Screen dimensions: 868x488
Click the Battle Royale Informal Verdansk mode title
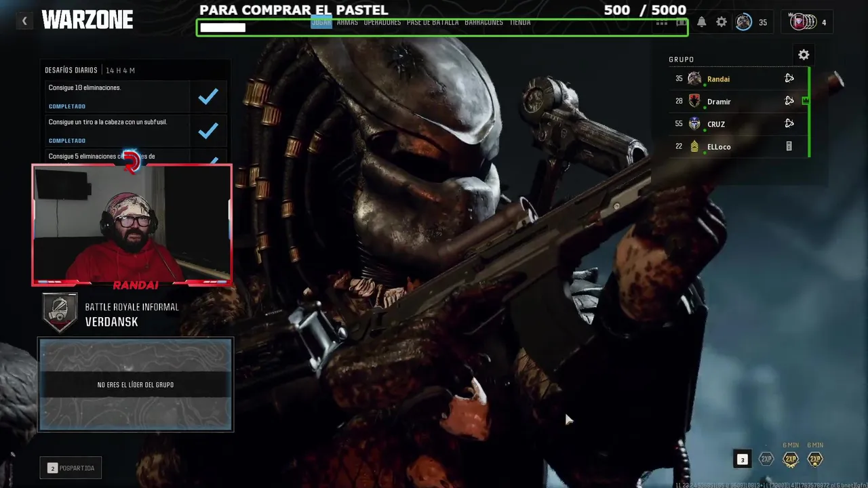pyautogui.click(x=132, y=314)
